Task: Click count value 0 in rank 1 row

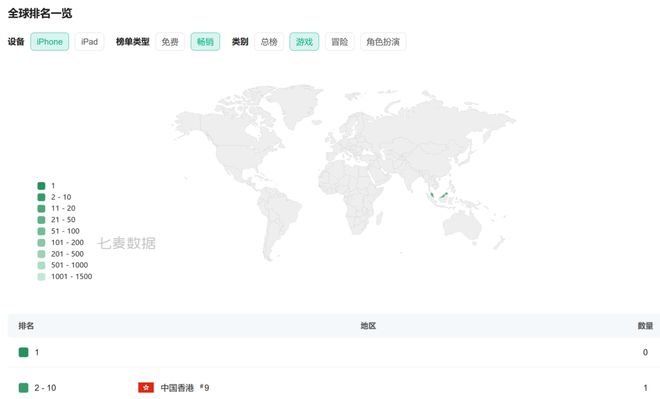Action: (645, 352)
